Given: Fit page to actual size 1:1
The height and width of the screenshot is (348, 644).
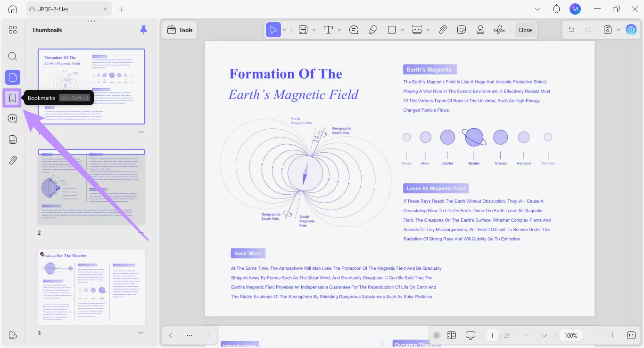Looking at the screenshot, I should click(631, 335).
